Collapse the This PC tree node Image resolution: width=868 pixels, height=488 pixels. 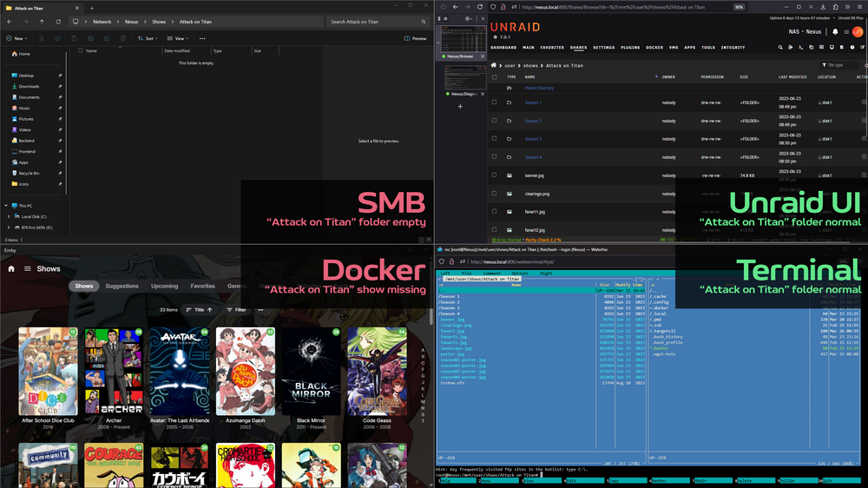pyautogui.click(x=6, y=206)
